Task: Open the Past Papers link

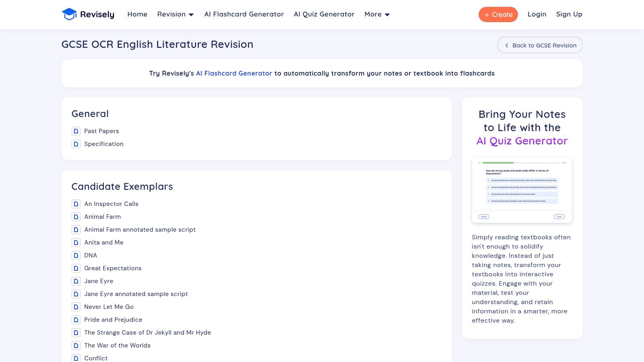Action: (x=101, y=131)
